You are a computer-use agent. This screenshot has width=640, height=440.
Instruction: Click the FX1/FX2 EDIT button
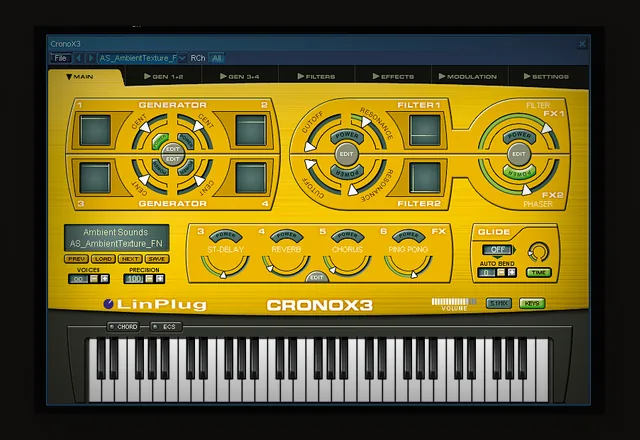(x=519, y=154)
